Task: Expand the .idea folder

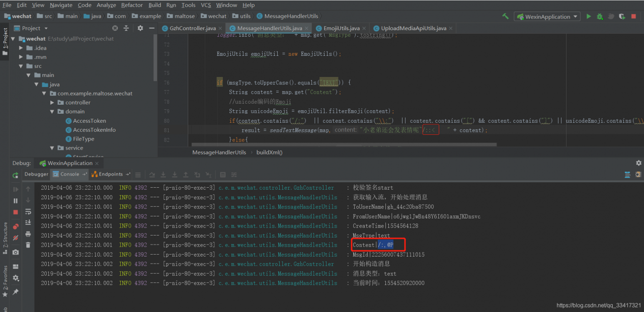Action: [x=21, y=48]
